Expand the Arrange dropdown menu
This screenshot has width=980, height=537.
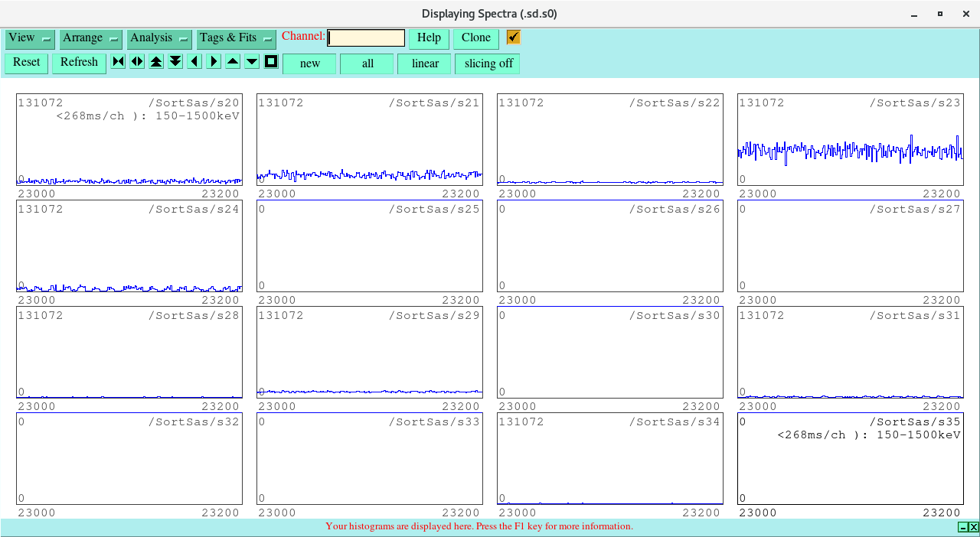[x=91, y=38]
